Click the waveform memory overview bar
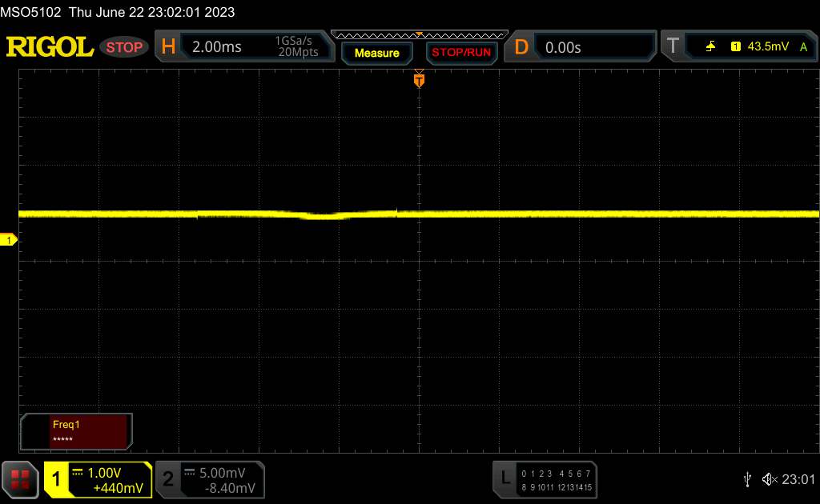 tap(420, 35)
